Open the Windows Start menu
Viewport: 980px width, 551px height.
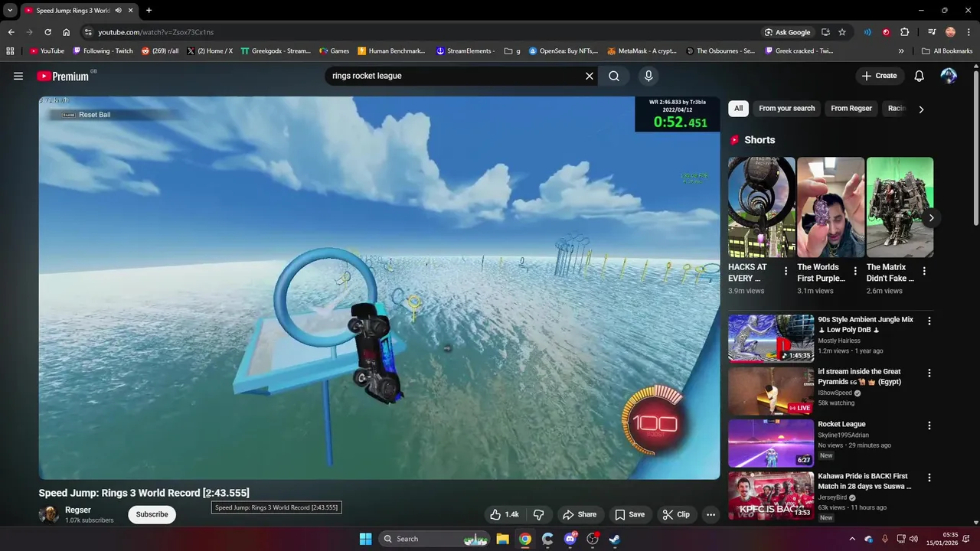(x=365, y=539)
